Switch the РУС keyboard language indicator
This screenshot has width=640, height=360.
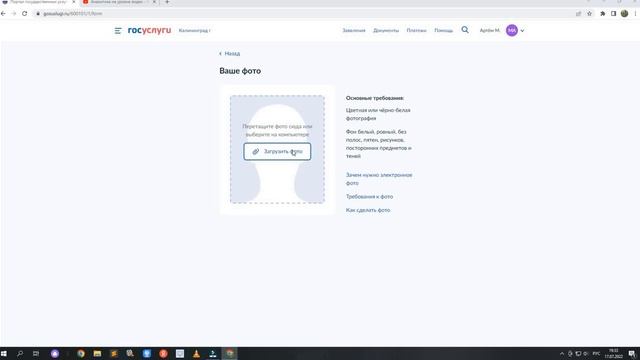point(596,353)
